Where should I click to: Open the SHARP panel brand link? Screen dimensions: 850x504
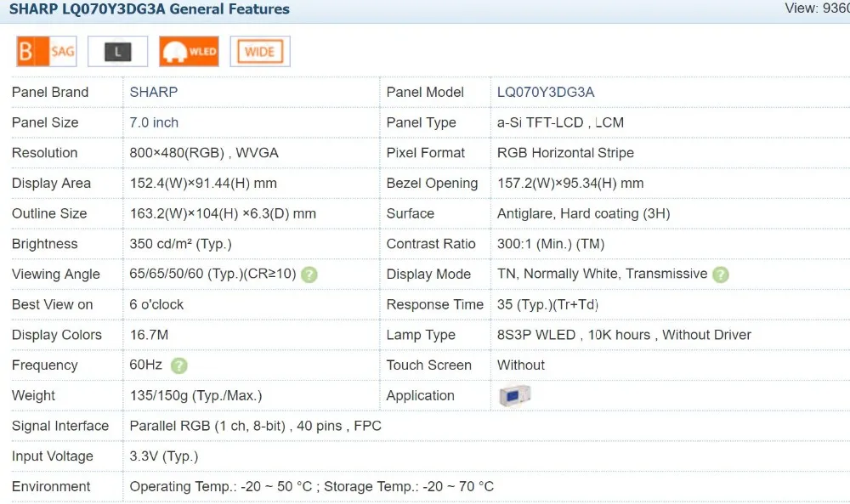coord(153,92)
